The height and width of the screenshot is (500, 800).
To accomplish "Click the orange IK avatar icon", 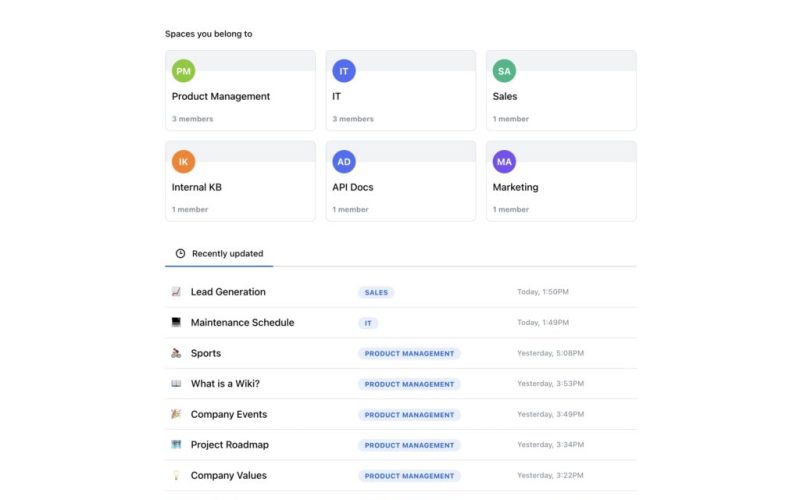I will tap(183, 161).
